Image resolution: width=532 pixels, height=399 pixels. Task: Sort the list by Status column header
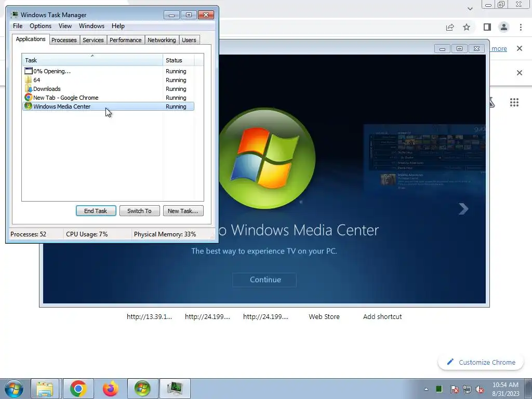(179, 60)
